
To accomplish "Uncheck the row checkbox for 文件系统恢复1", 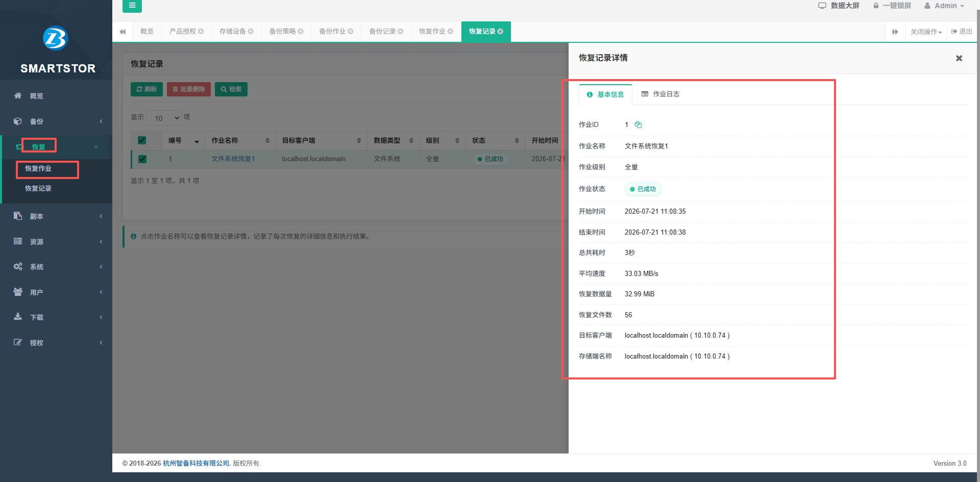I will tap(142, 159).
